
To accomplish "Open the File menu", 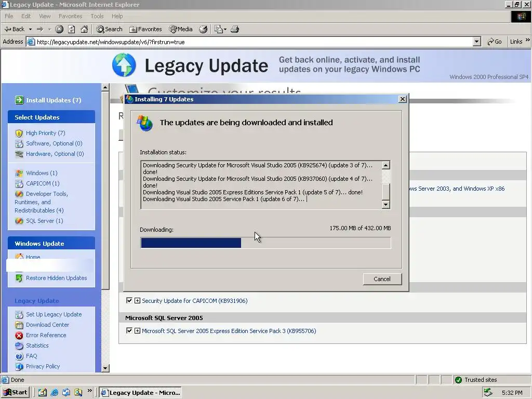I will click(x=9, y=16).
